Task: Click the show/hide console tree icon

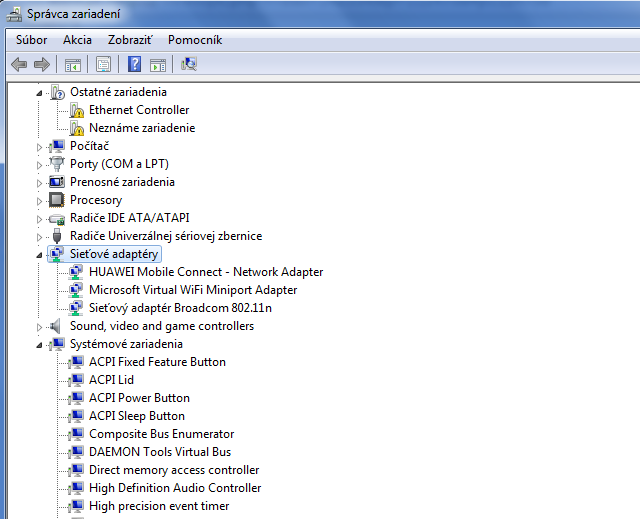Action: [72, 65]
